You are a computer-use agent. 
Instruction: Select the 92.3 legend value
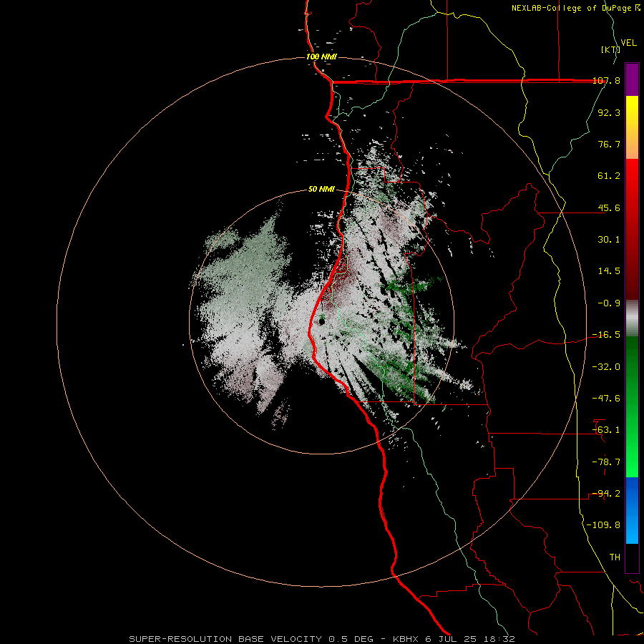[609, 112]
